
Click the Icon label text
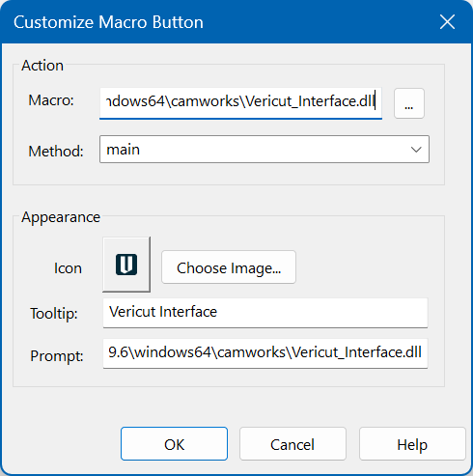[68, 268]
